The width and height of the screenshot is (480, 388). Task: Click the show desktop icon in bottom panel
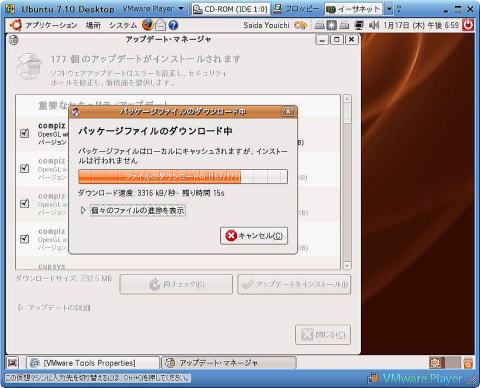point(12,363)
